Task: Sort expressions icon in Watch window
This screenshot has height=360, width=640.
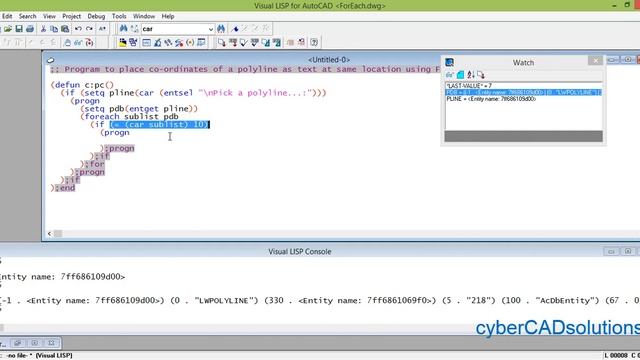Action: pos(471,75)
